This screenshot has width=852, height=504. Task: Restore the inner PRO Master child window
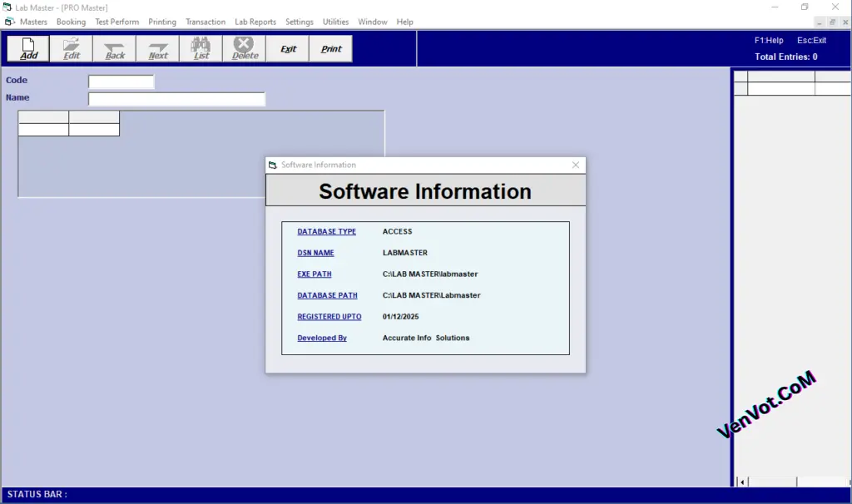pyautogui.click(x=832, y=22)
